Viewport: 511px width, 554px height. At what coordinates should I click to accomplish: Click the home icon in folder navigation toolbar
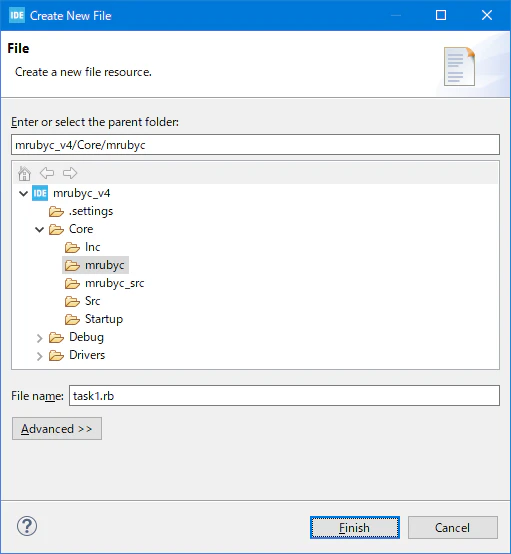tap(24, 173)
